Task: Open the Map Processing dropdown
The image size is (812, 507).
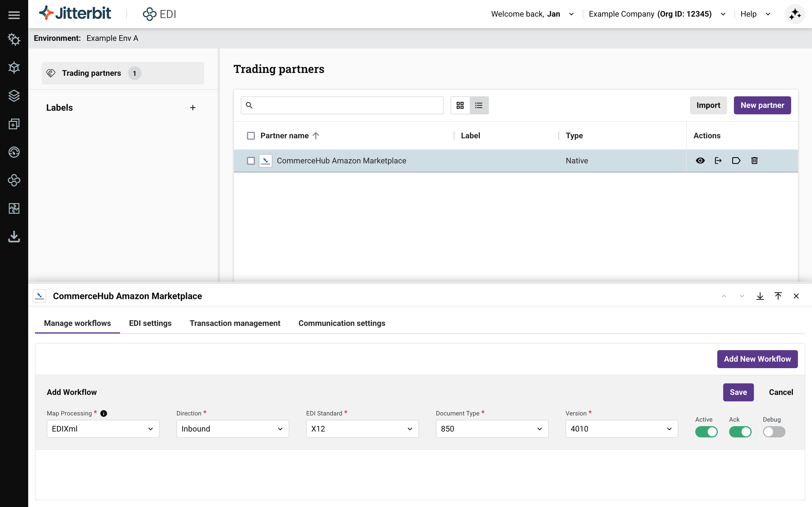Action: click(103, 428)
